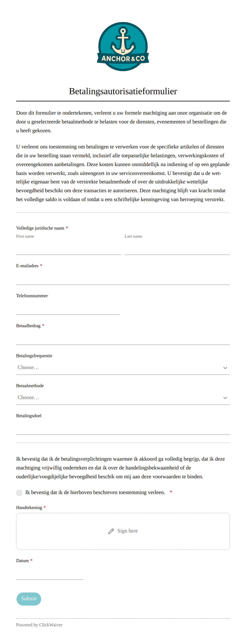Check the toestemming verleen confirmation checkbox
The width and height of the screenshot is (246, 644).
pyautogui.click(x=19, y=493)
